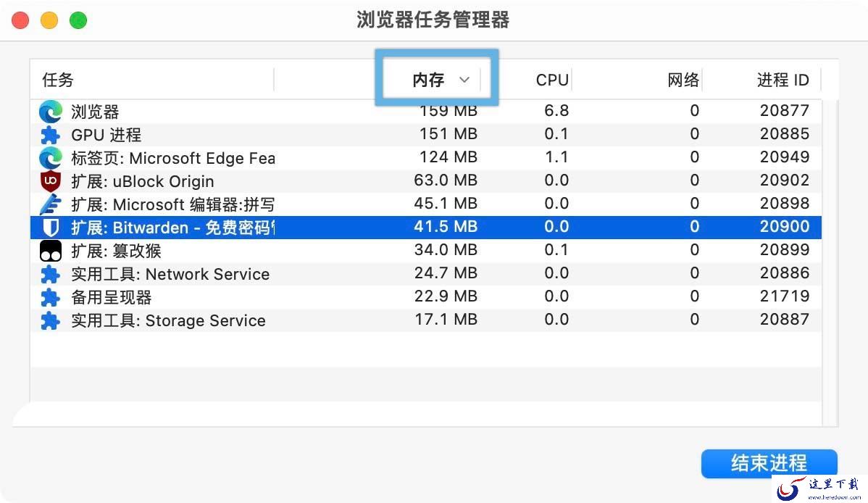The image size is (868, 503).
Task: Click the 结束进程 button
Action: [769, 463]
